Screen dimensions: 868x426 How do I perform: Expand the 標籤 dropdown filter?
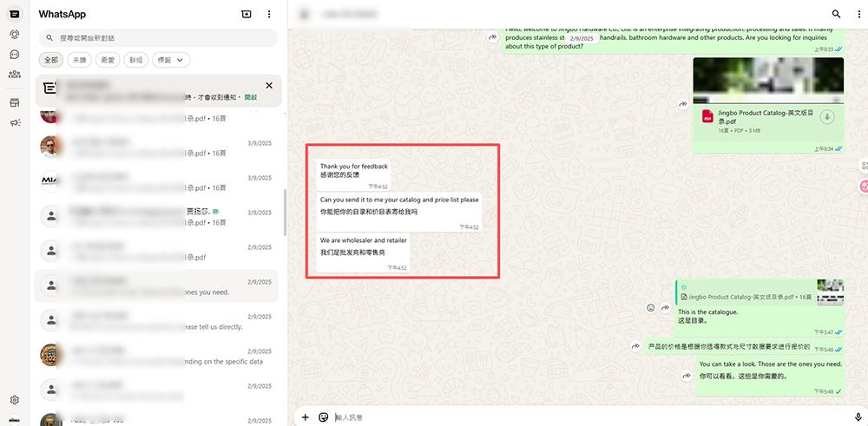coord(171,60)
